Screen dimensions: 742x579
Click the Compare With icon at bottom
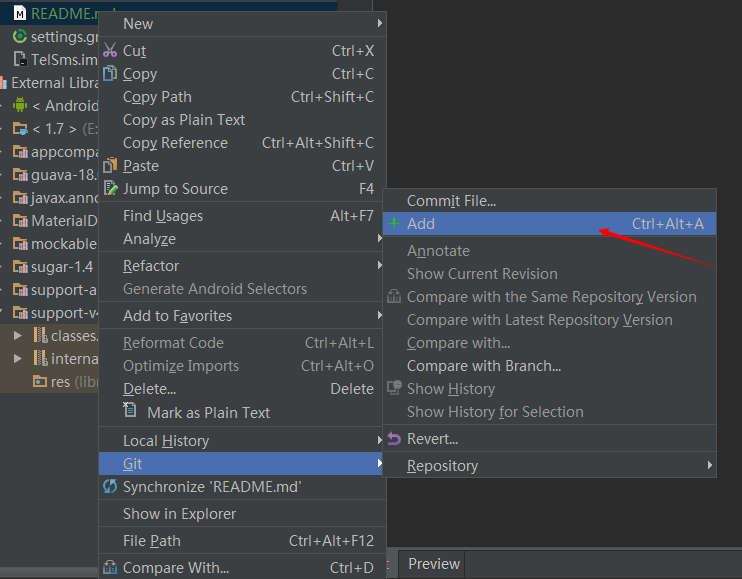[x=110, y=568]
